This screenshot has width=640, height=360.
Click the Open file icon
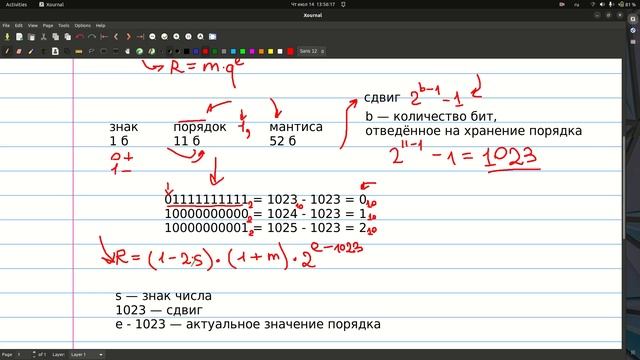(31, 37)
